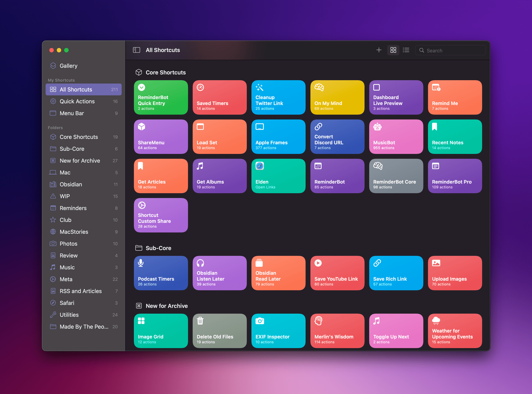532x394 pixels.
Task: Run the Merlin's Wisdom shortcut
Action: [x=337, y=331]
